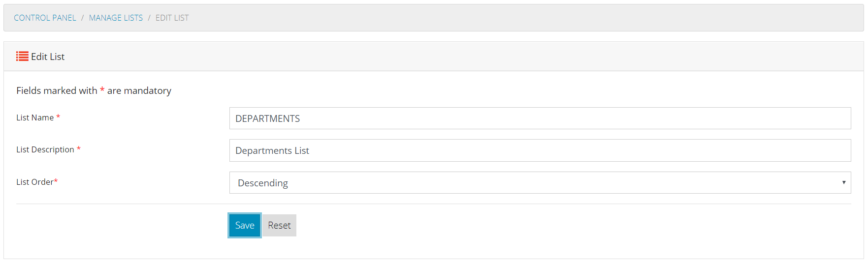Go to MANAGE LISTS breadcrumb link
This screenshot has height=262, width=868.
[116, 18]
